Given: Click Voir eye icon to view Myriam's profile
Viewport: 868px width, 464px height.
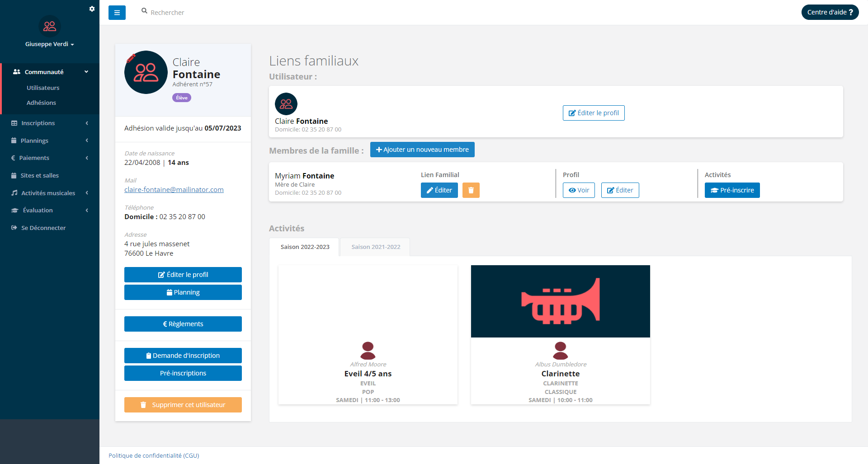Looking at the screenshot, I should tap(579, 190).
